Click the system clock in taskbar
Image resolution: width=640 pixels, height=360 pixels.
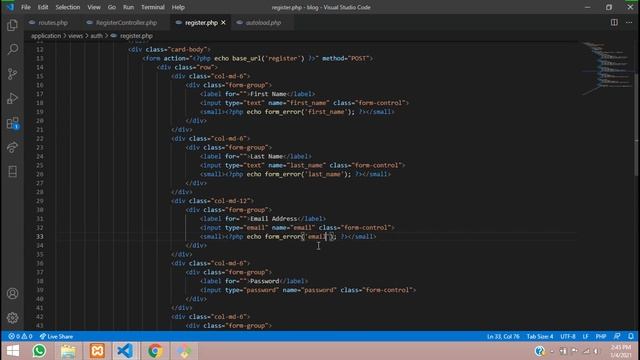tap(620, 351)
